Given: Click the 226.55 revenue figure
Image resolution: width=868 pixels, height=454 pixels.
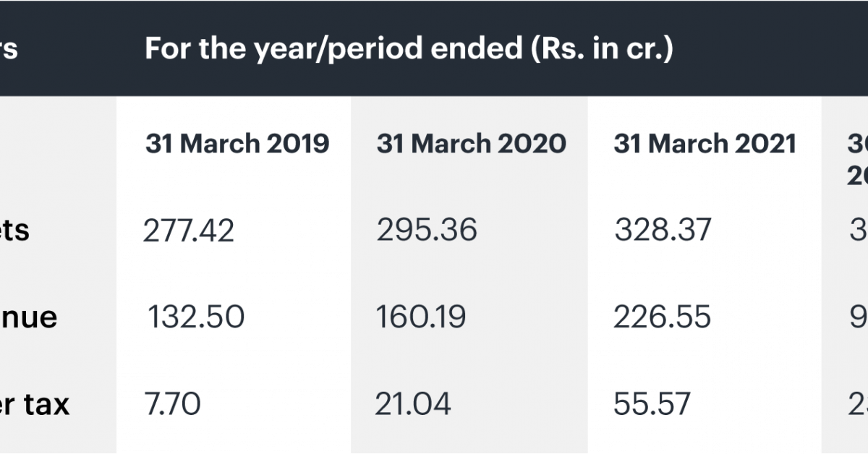Looking at the screenshot, I should click(x=663, y=317).
